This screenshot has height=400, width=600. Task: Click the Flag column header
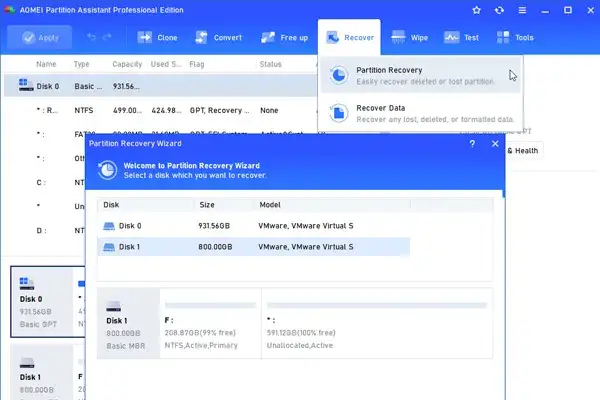[197, 64]
